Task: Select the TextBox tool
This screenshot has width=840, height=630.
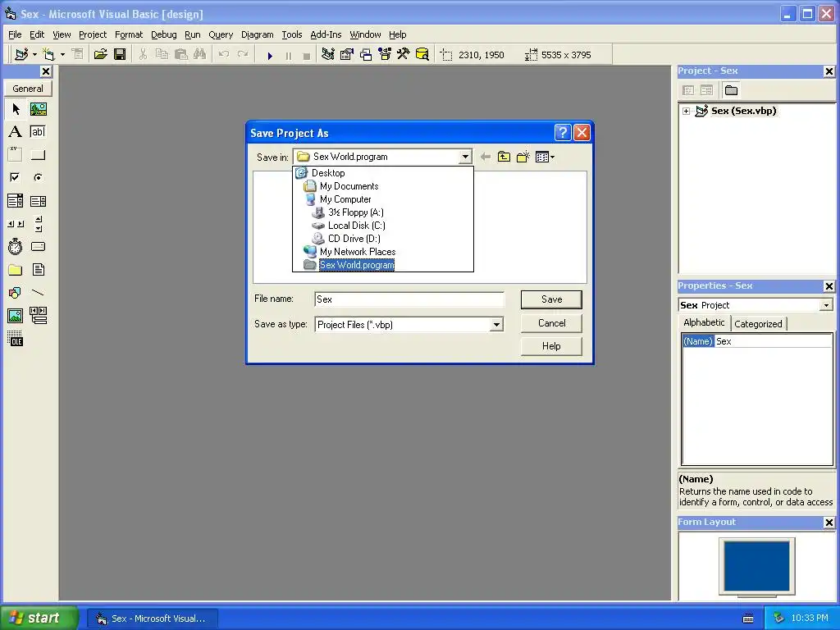Action: [38, 132]
